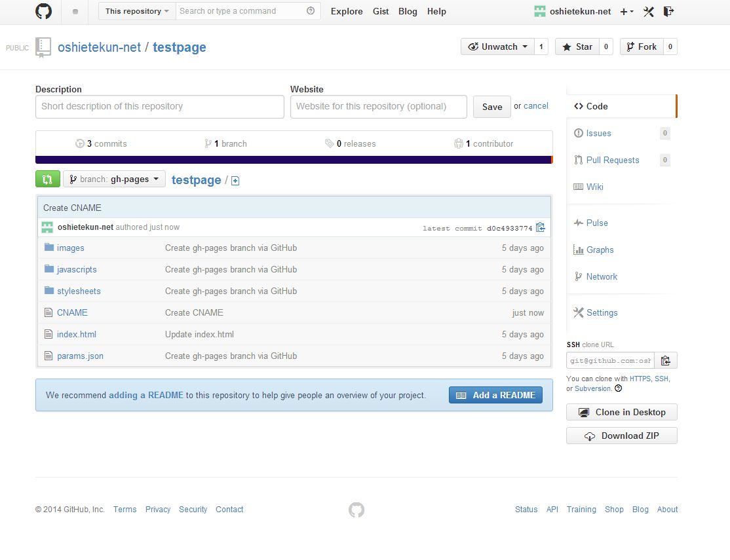
Task: Open account settings tools icon in header
Action: (x=649, y=11)
